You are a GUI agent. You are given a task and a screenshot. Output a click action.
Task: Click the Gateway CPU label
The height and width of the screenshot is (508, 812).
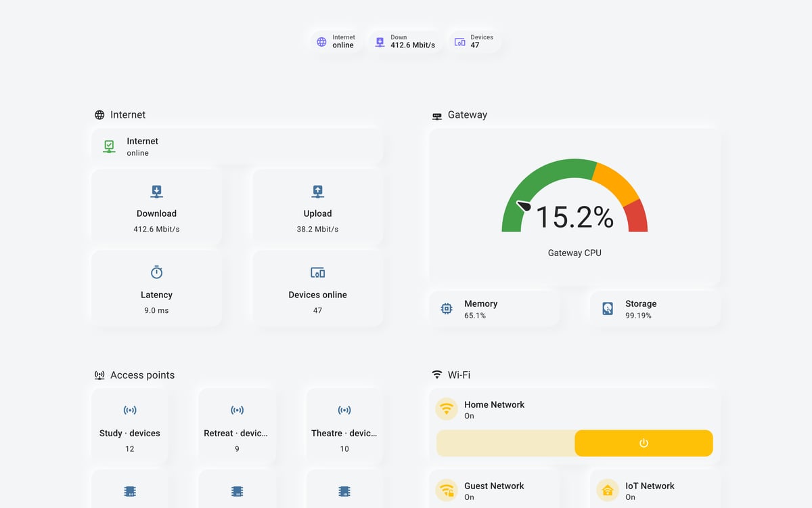(574, 253)
